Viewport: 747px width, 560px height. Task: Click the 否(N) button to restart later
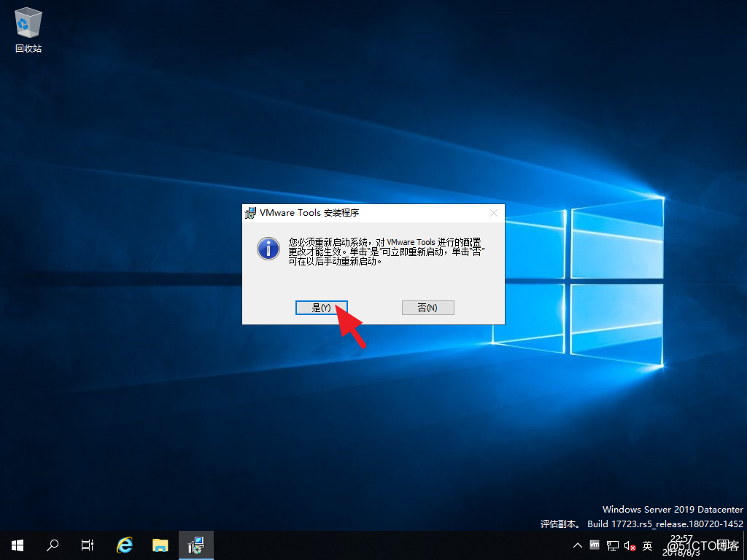tap(427, 308)
